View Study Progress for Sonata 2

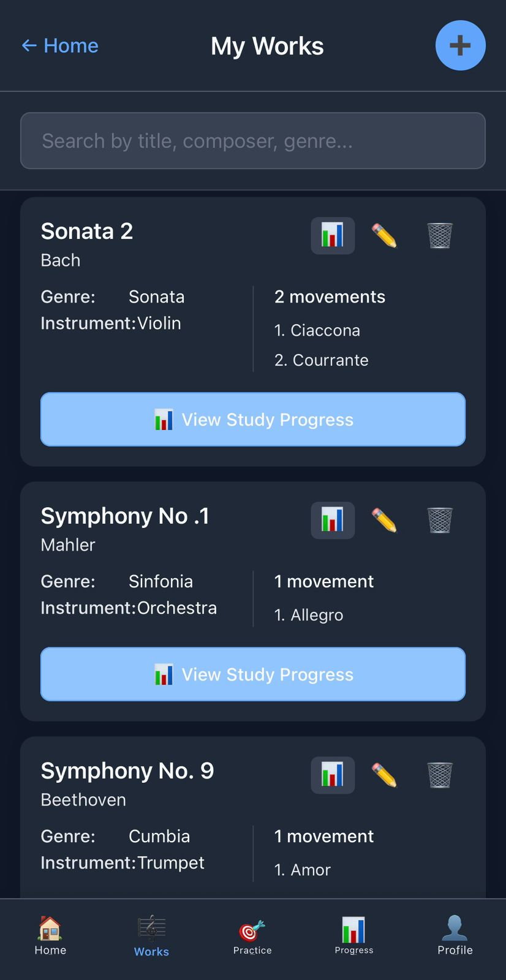pos(253,420)
